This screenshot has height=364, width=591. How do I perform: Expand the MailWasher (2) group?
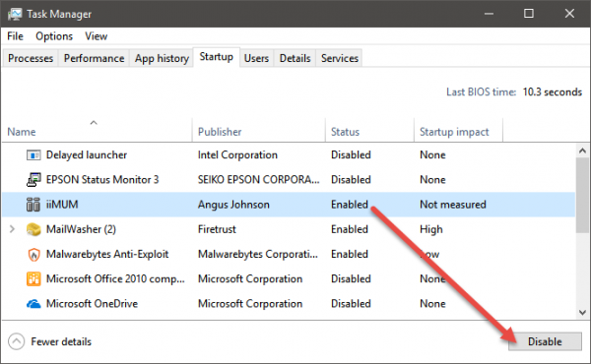12,229
